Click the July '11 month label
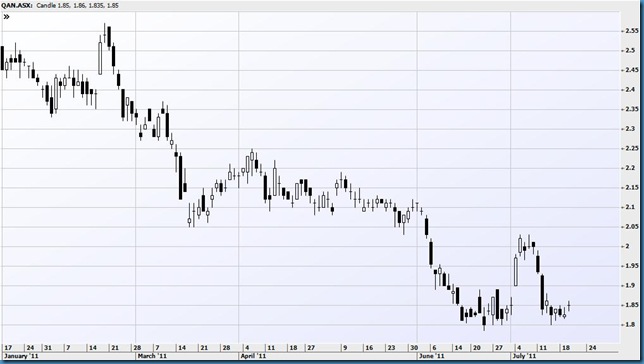The width and height of the screenshot is (644, 364). tap(524, 356)
